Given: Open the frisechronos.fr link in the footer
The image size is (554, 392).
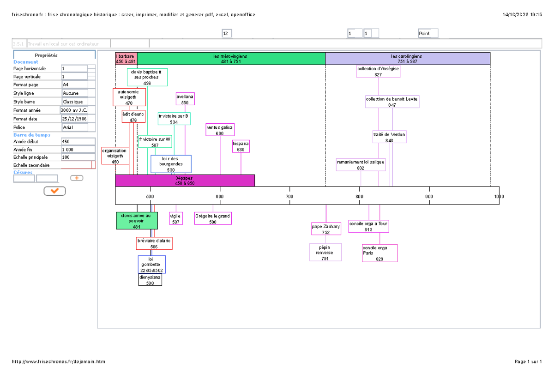Looking at the screenshot, I should pyautogui.click(x=59, y=362).
